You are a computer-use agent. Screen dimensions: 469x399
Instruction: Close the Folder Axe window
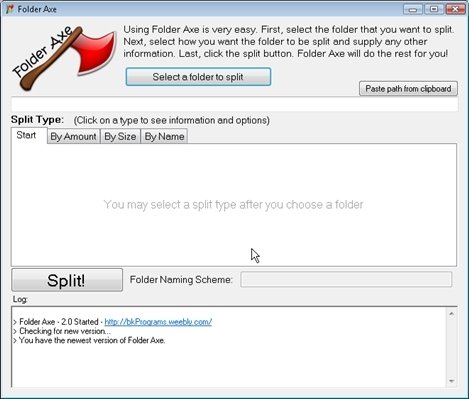[455, 9]
